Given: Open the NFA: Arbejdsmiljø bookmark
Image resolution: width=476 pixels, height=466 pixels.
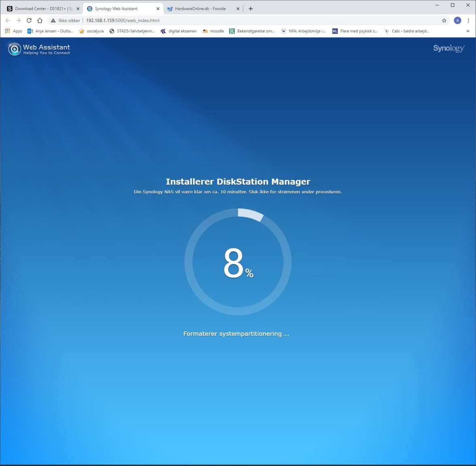Looking at the screenshot, I should pos(303,31).
